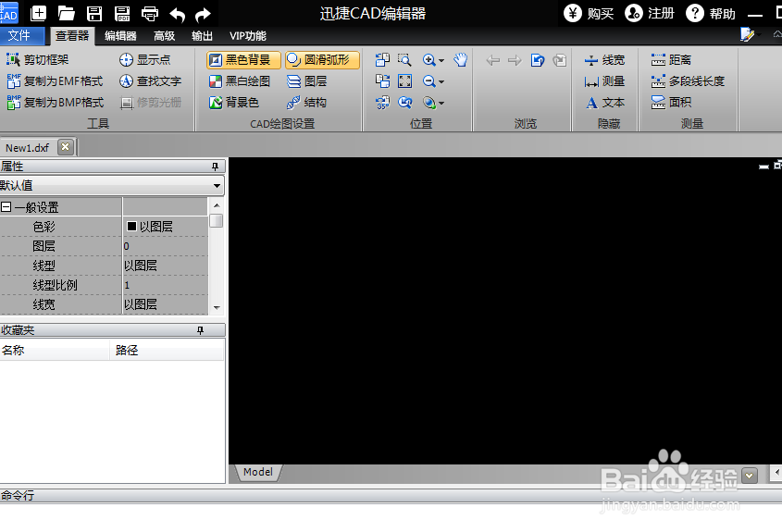Screen dimensions: 782x532
Task: Pin the 收藏夹 favorites panel
Action: point(200,330)
